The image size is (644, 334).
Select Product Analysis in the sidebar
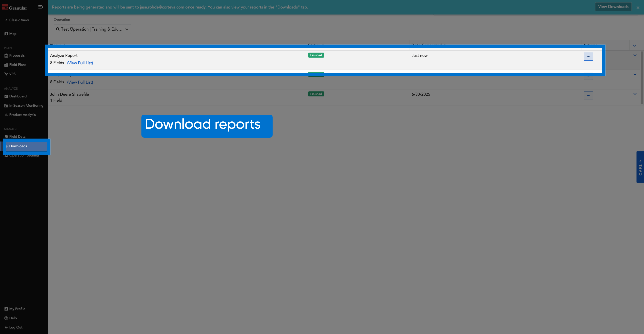coord(22,115)
